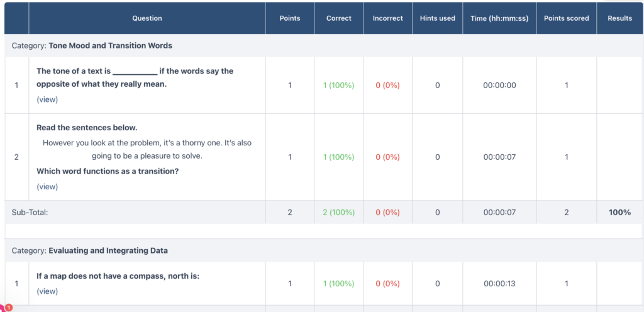The width and height of the screenshot is (644, 312).
Task: Click the Incorrect column header
Action: click(x=387, y=18)
